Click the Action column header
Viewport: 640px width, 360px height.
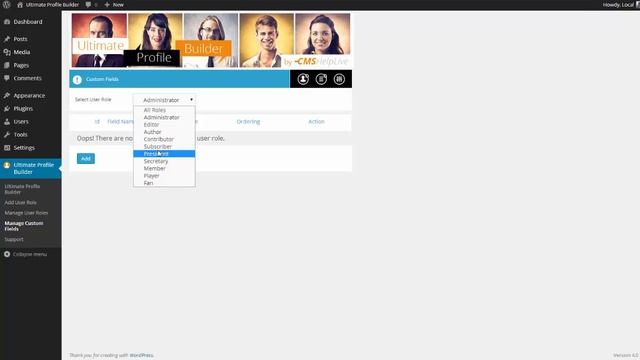pyautogui.click(x=316, y=122)
